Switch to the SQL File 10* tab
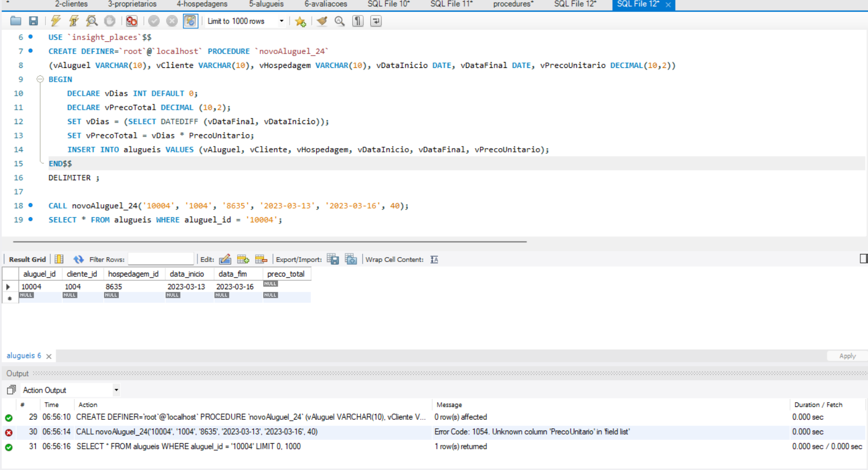Screen dimensions: 868x470 pyautogui.click(x=389, y=4)
